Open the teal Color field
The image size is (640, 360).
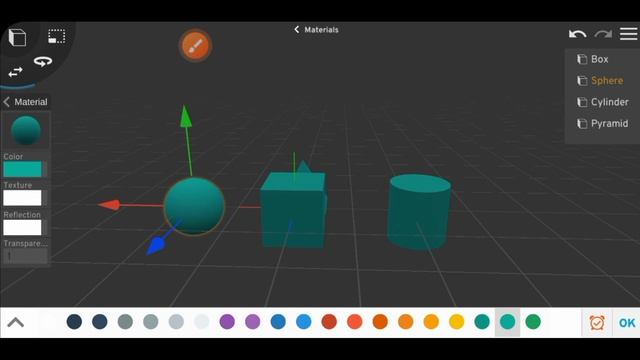(x=22, y=169)
